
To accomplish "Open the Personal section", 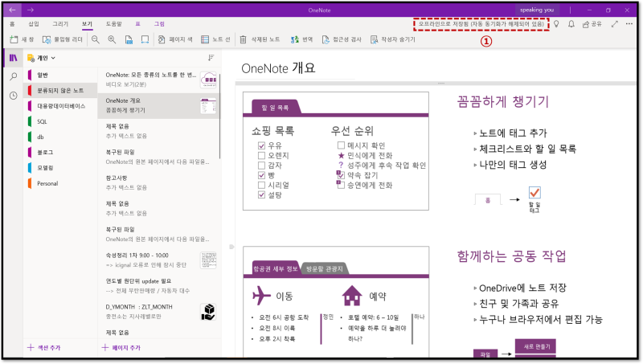I will [x=60, y=183].
